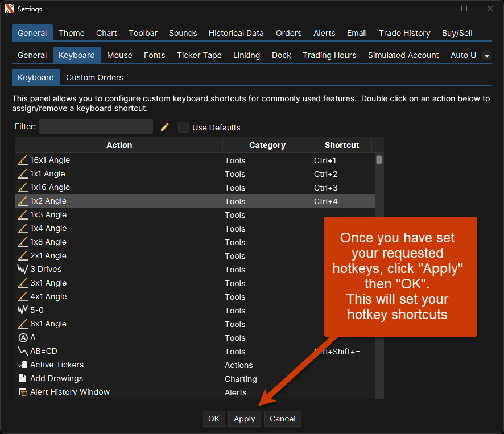Click inside the Filter text field
Screen dimensions: 504x434
96,126
